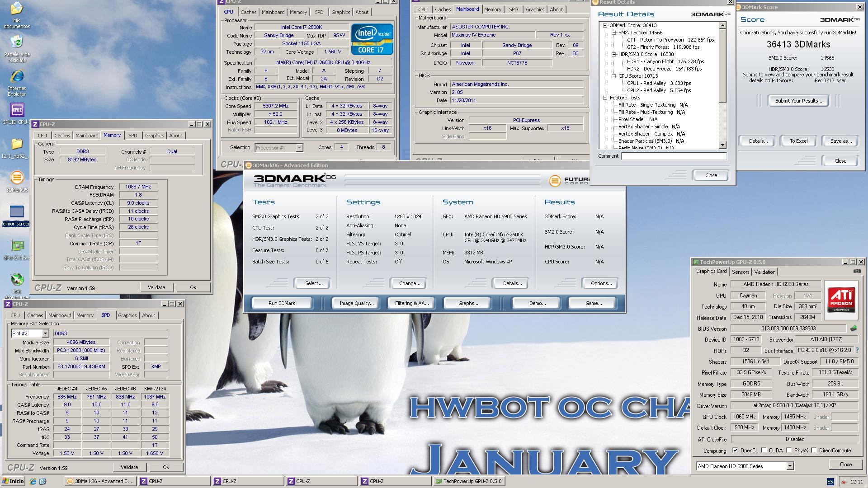
Task: Click Result Details scrollbar thumb
Action: (x=722, y=66)
